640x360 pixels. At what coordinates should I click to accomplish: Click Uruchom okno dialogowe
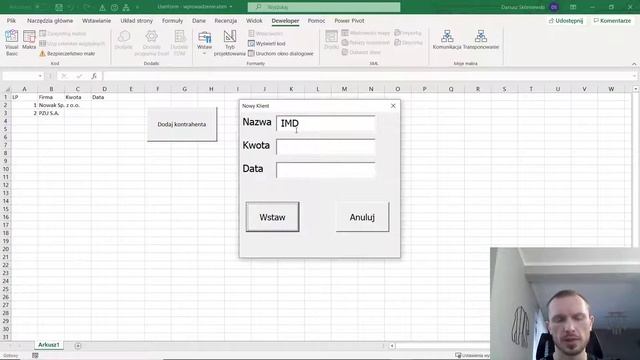(281, 53)
